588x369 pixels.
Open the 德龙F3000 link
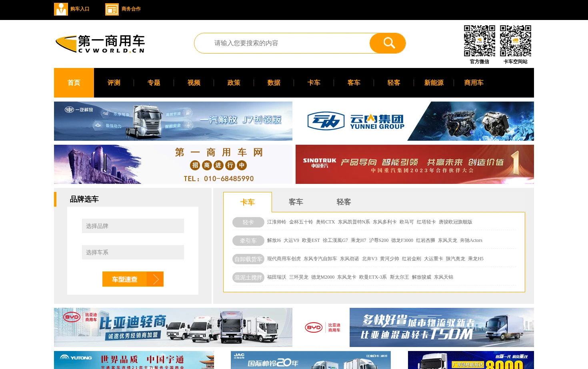point(402,240)
